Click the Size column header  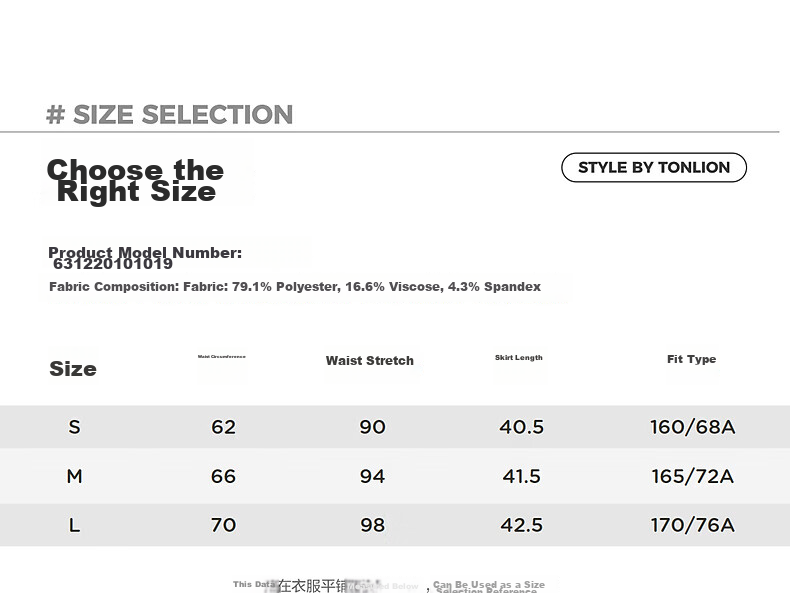(x=73, y=369)
